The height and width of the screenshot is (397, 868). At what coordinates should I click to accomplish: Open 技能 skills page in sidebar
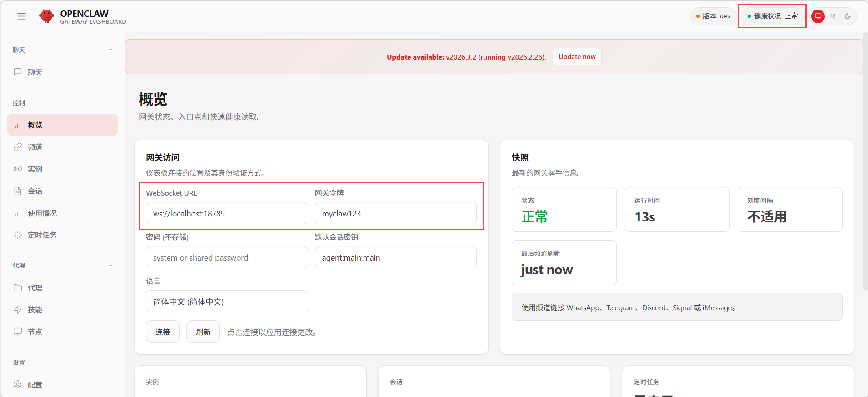(62, 310)
